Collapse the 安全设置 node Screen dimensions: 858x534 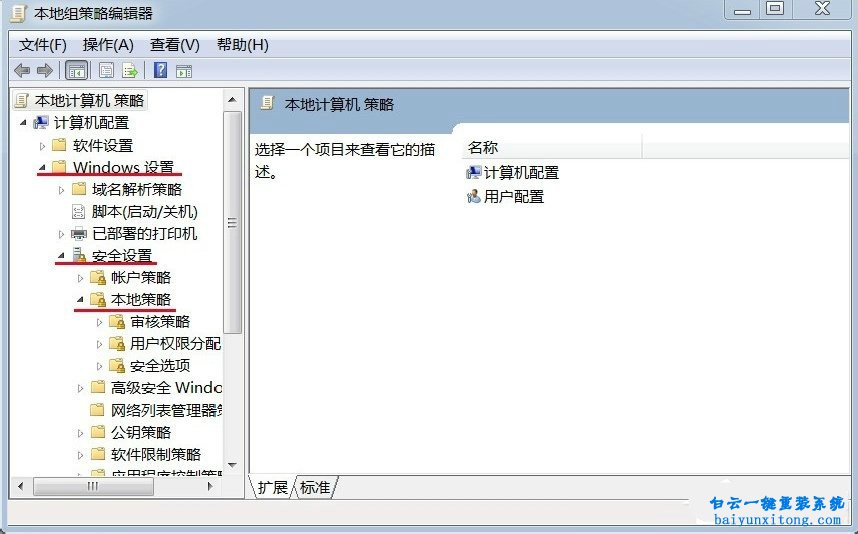pyautogui.click(x=61, y=256)
